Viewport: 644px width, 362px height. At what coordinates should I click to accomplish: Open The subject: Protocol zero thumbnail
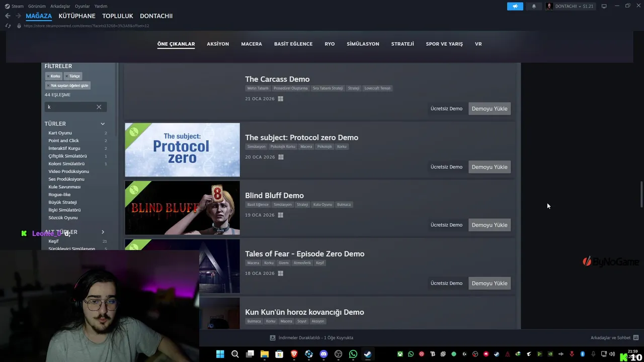click(x=182, y=150)
